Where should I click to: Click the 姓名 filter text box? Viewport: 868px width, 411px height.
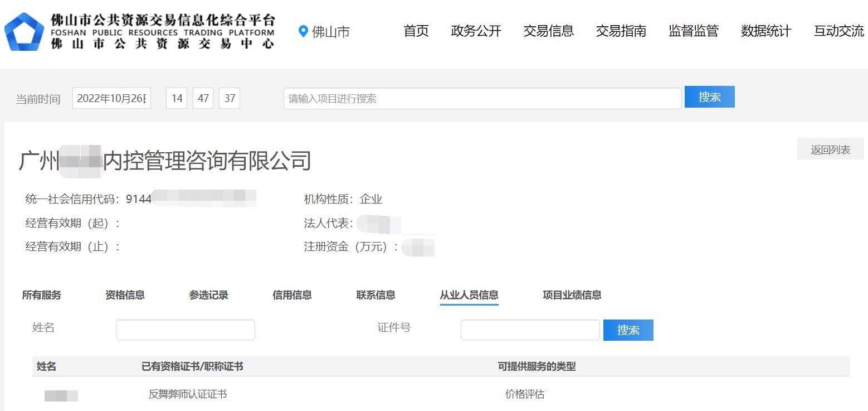[x=185, y=330]
